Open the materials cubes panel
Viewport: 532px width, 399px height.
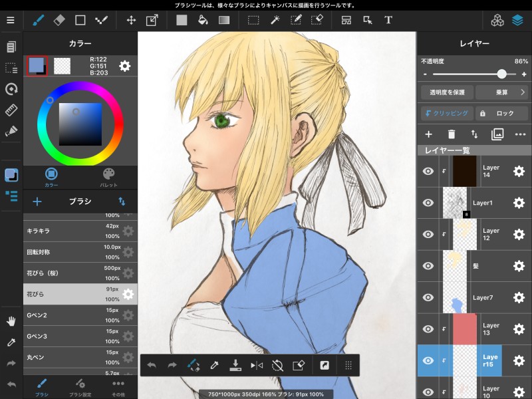tap(497, 21)
